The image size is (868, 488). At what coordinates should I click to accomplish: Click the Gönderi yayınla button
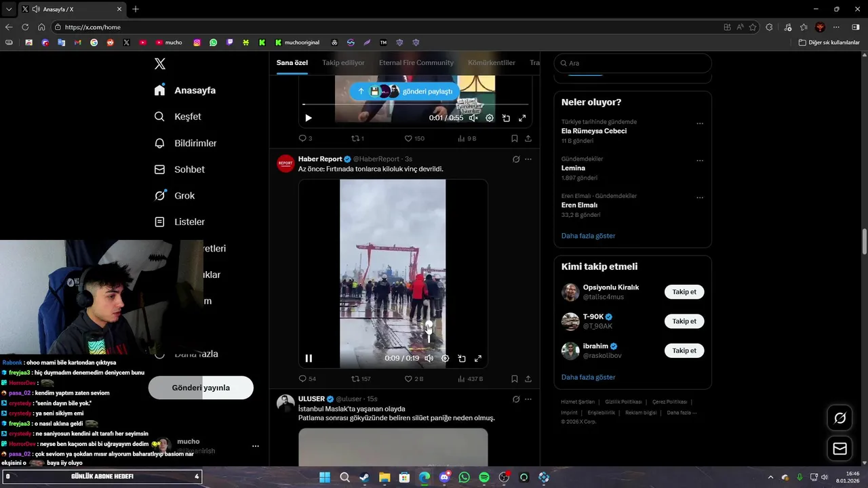pos(201,388)
